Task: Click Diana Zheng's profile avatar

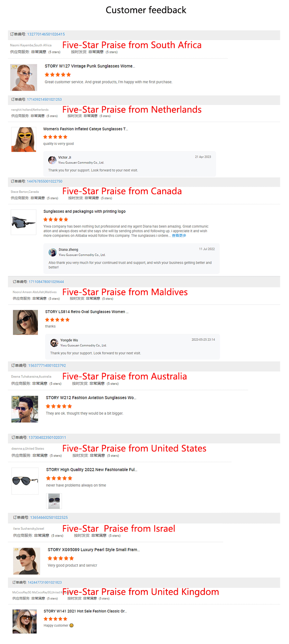Action: coord(53,252)
